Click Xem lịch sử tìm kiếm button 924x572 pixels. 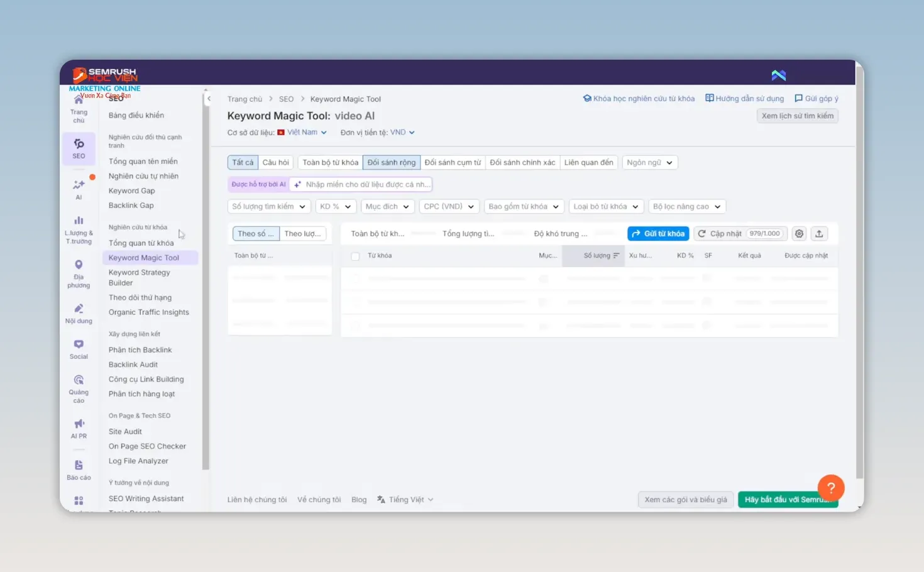click(x=798, y=116)
